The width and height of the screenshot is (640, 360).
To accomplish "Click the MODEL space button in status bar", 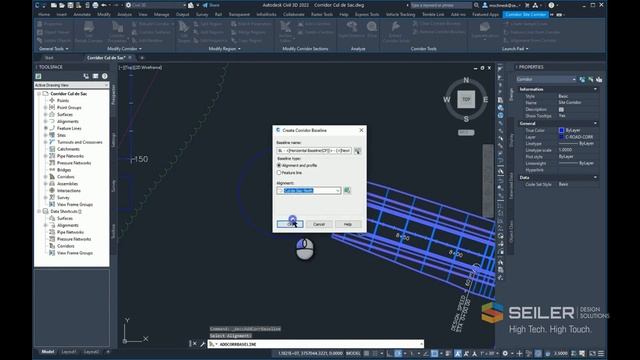I will (353, 353).
